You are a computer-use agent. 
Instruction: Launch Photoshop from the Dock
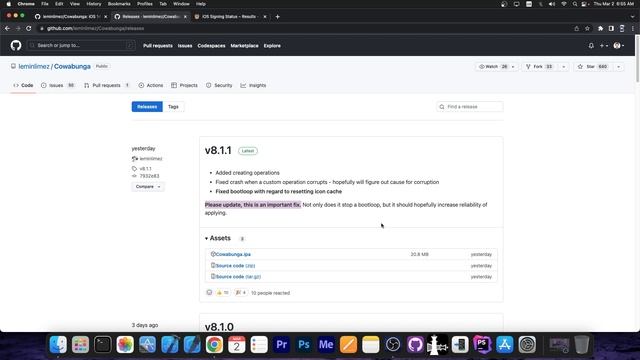click(304, 344)
